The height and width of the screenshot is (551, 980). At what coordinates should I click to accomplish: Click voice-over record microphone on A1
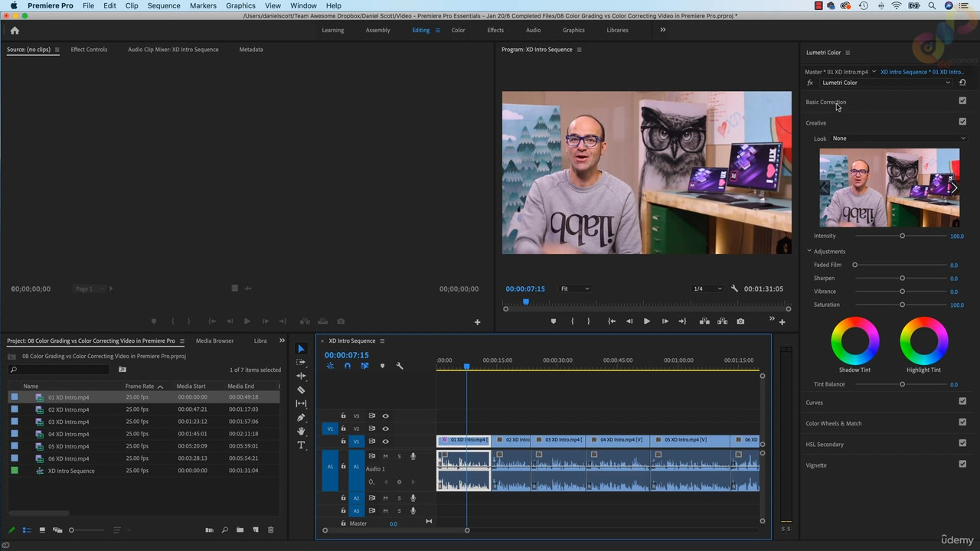click(x=413, y=456)
